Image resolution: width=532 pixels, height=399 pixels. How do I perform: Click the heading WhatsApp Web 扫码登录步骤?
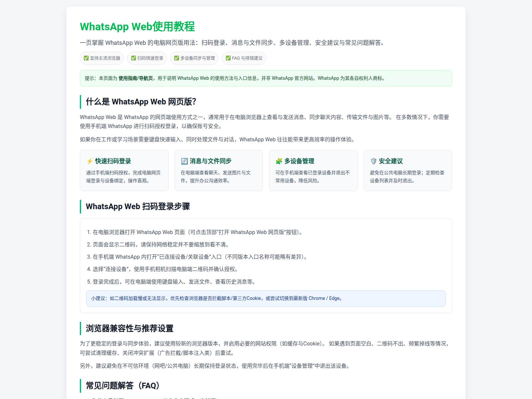pos(138,206)
